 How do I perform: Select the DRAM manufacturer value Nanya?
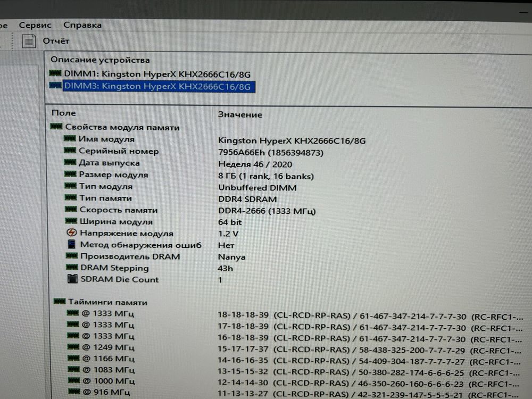pyautogui.click(x=231, y=257)
